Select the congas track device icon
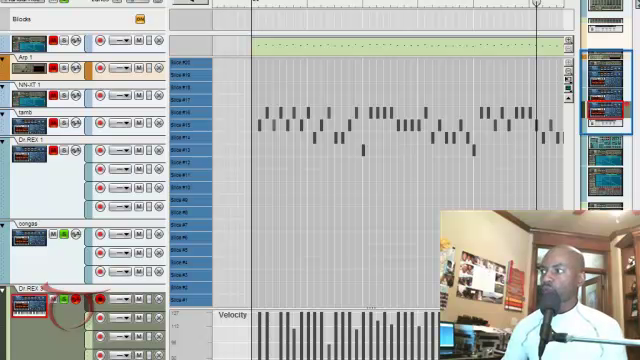640x360 pixels. tap(29, 238)
